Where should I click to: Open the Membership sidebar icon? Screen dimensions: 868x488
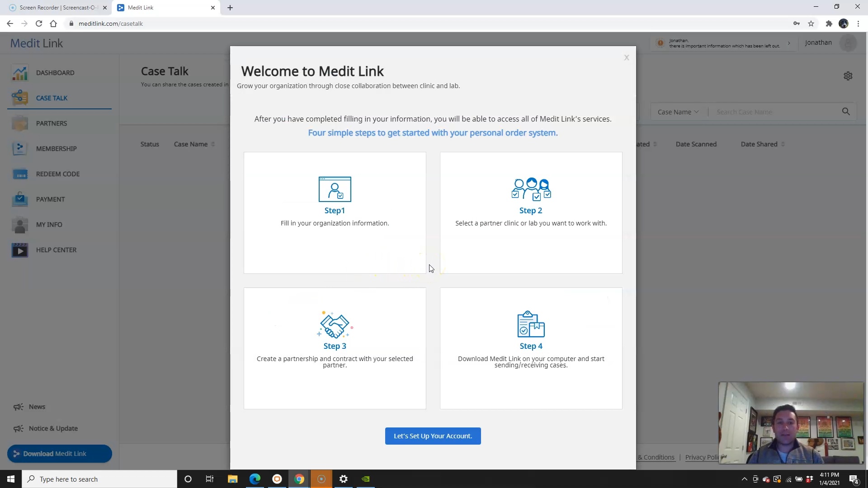20,149
